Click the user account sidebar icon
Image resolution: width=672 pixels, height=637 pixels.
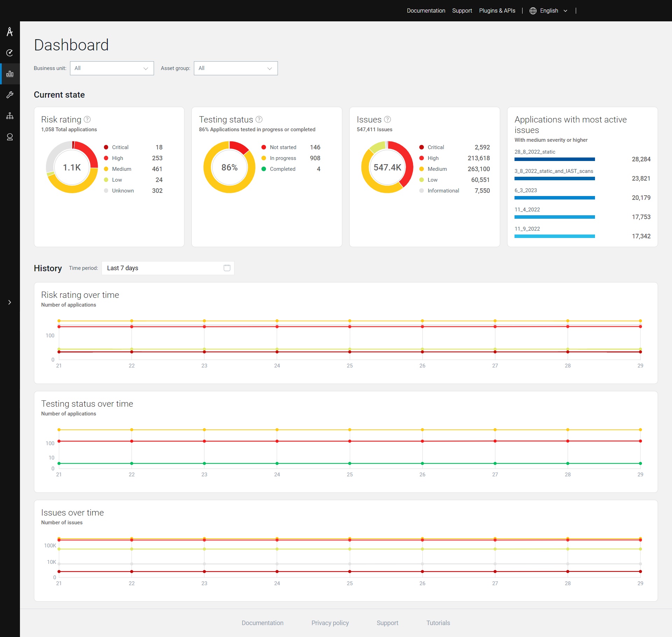(x=10, y=137)
